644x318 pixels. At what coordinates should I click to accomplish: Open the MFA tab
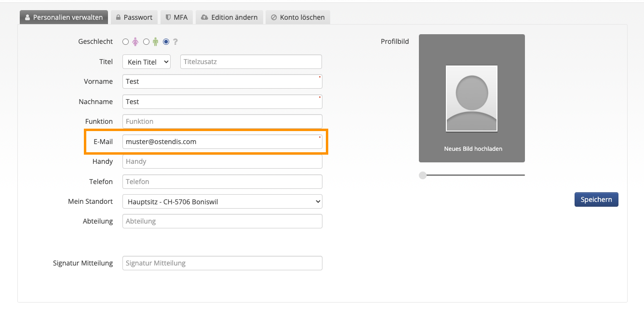(177, 17)
